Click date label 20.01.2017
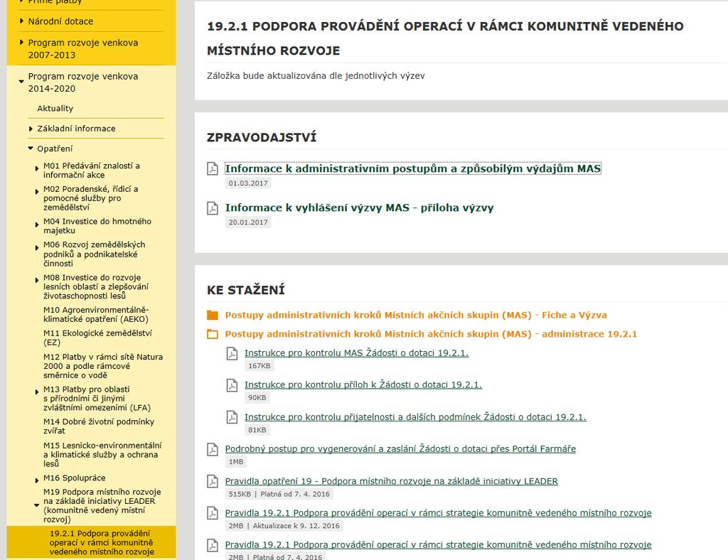Viewport: 728px width, 560px height. click(248, 222)
